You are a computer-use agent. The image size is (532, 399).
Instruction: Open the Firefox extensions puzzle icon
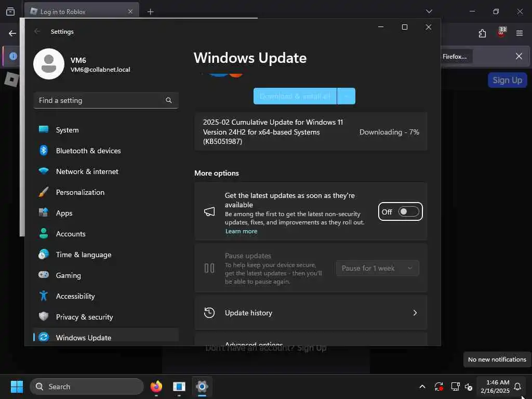[x=482, y=33]
